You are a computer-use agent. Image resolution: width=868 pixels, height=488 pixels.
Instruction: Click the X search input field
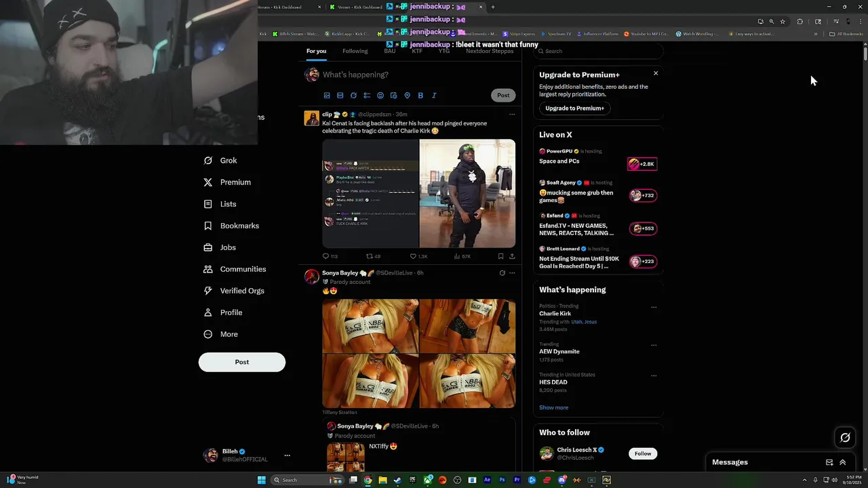click(598, 52)
